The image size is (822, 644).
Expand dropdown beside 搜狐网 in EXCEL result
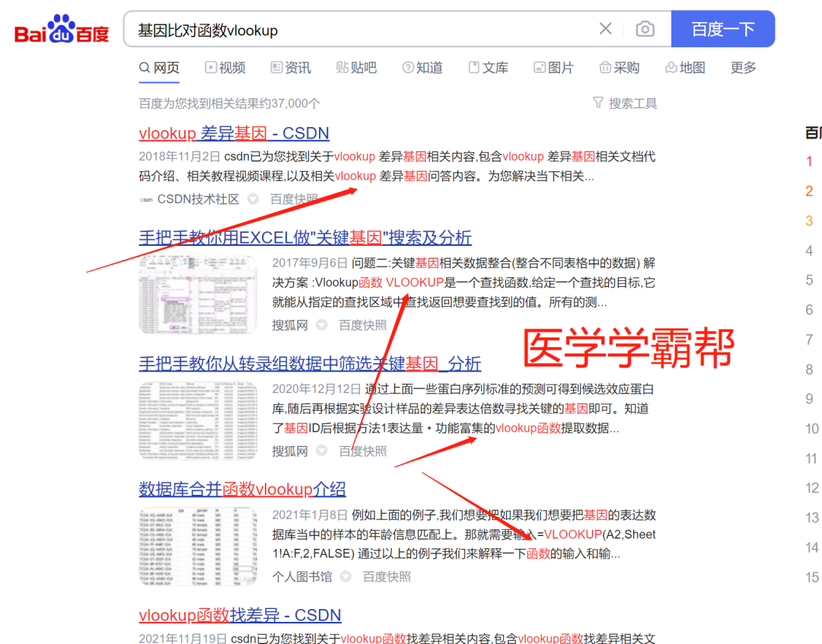pos(322,325)
